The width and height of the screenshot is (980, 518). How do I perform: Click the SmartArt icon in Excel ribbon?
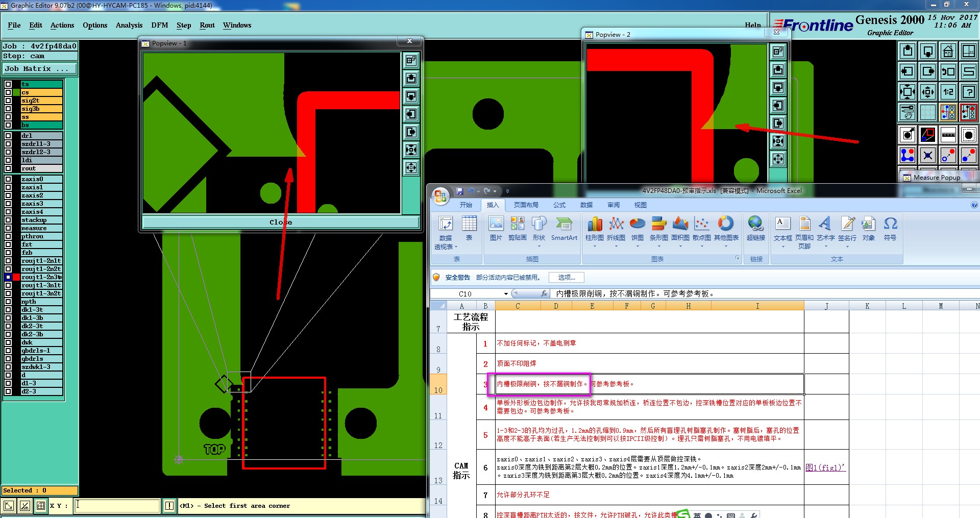pyautogui.click(x=564, y=228)
